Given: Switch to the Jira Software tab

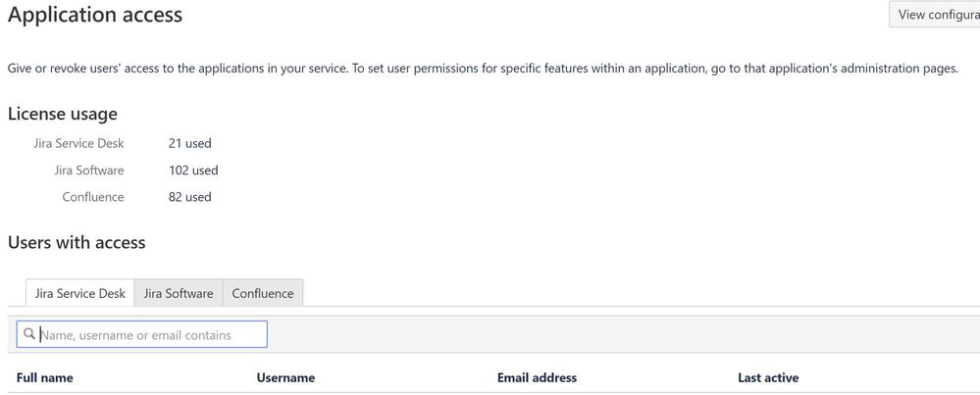Looking at the screenshot, I should pyautogui.click(x=179, y=293).
